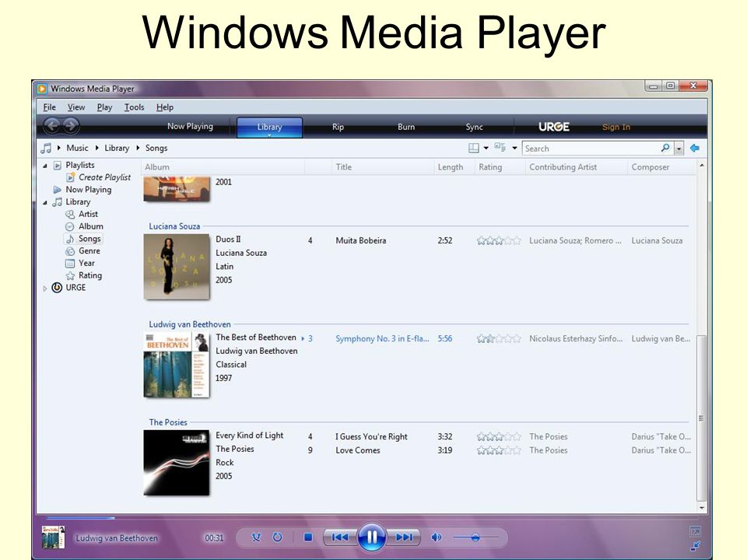This screenshot has width=747, height=560.
Task: Sort by the Title column header
Action: click(382, 167)
